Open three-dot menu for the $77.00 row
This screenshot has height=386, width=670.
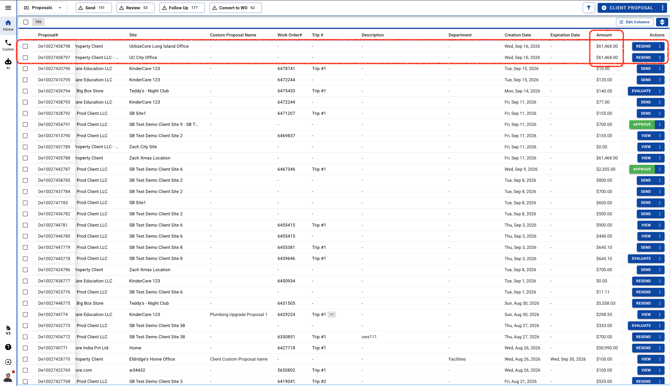click(x=660, y=102)
